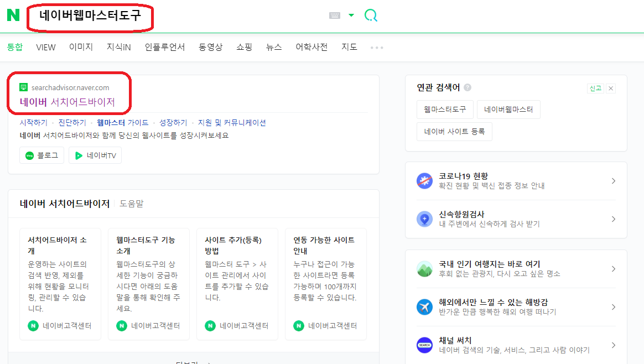Click the 신고 report button
Screen dimensions: 644x364
(x=595, y=88)
